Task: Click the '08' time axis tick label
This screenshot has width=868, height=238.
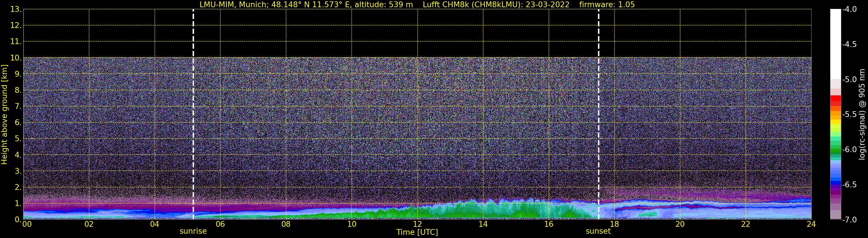Action: [286, 224]
